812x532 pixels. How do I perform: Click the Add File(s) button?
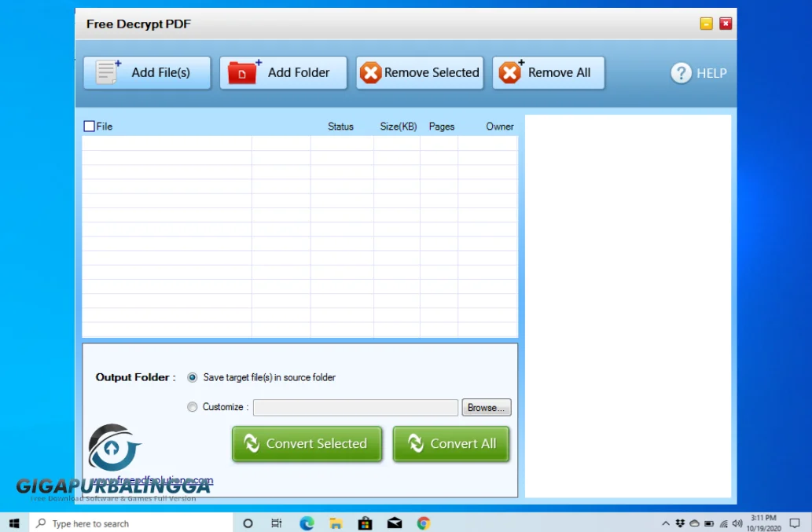click(147, 73)
